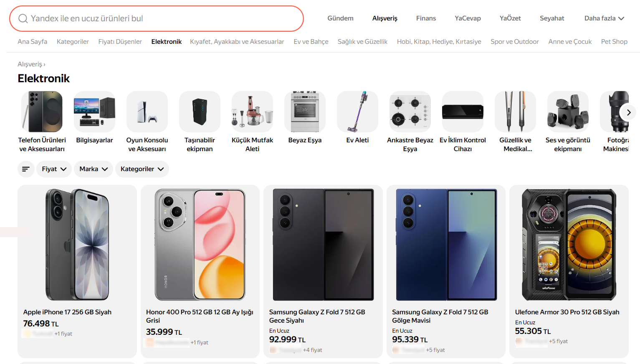Viewport: 640px width, 364px height.
Task: Expand the Fiyat filter dropdown
Action: click(x=54, y=169)
